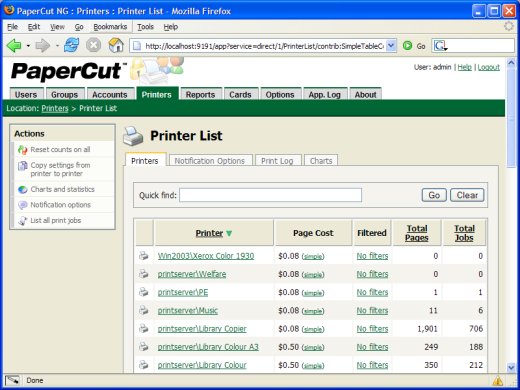Screen dimensions: 520x390
Task: Open the Edit menu
Action: [x=34, y=27]
